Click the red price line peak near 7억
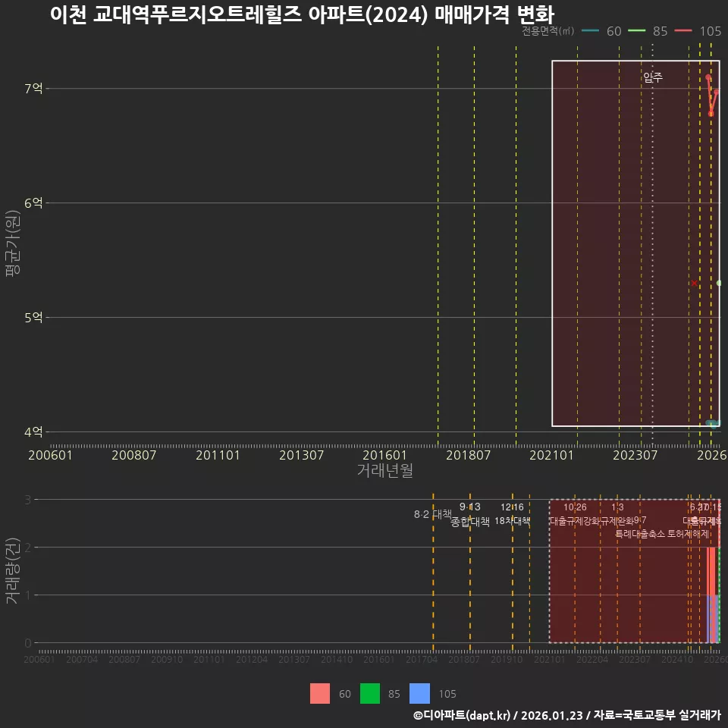Image resolution: width=728 pixels, height=728 pixels. pos(708,77)
